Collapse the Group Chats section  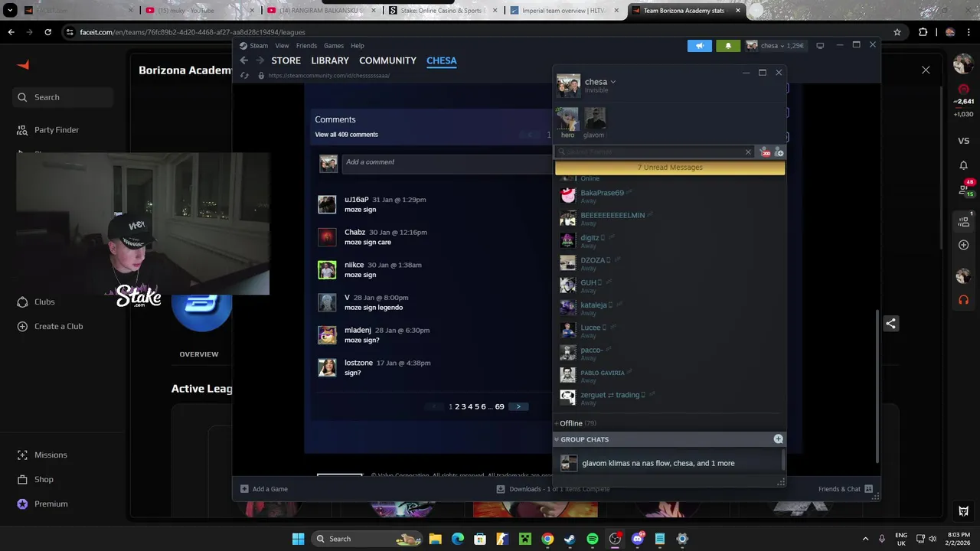[x=557, y=439]
